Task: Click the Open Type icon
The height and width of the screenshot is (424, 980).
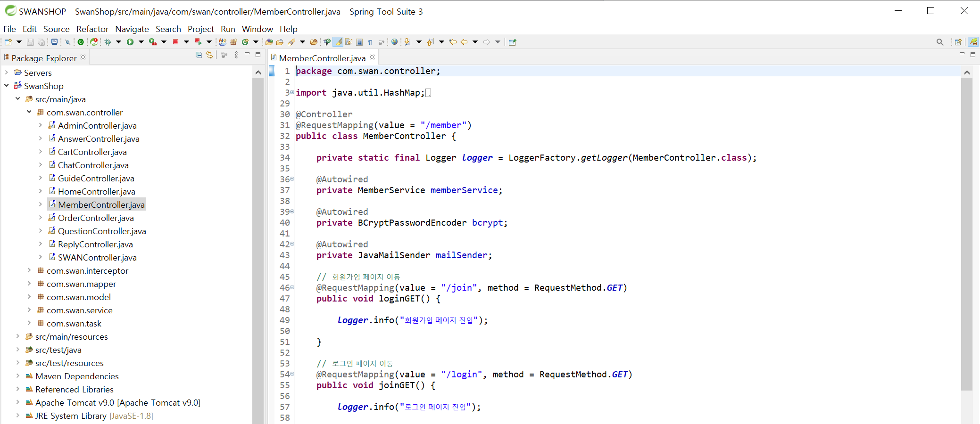Action: point(269,42)
